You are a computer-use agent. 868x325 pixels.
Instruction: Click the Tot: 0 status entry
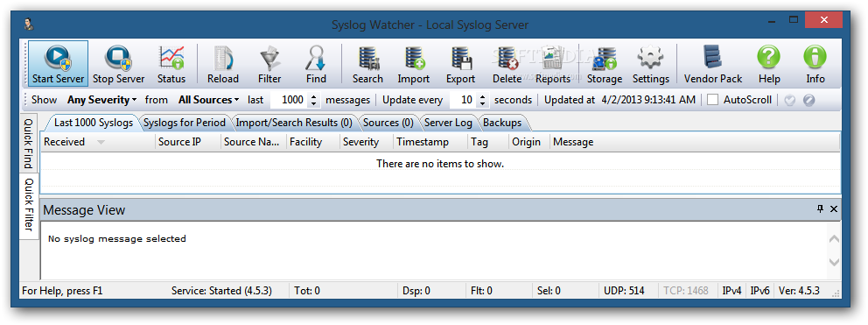click(306, 291)
